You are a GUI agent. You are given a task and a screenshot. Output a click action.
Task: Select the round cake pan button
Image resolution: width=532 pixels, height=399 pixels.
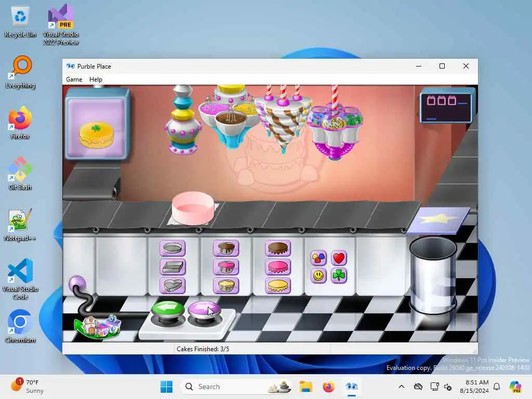point(172,248)
